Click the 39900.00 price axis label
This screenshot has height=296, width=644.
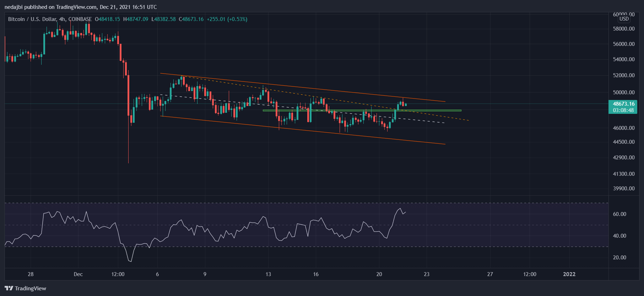click(x=624, y=189)
